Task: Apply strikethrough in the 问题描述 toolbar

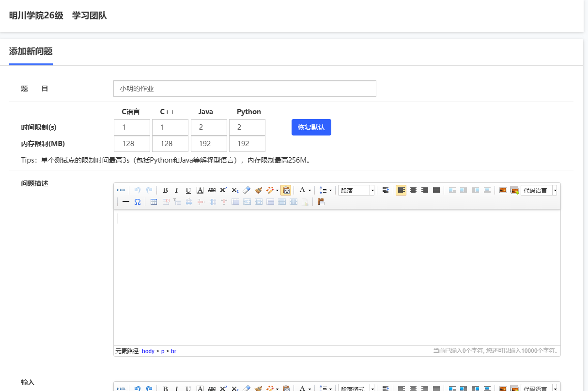Action: [x=212, y=190]
